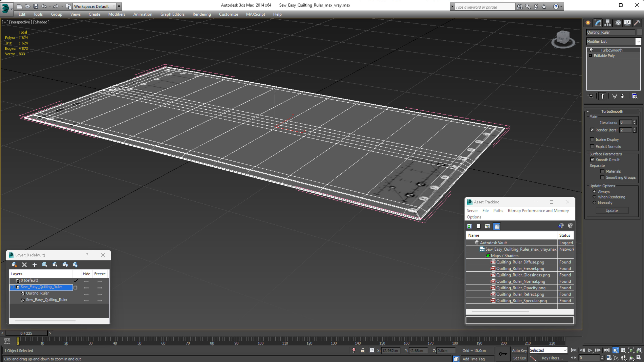The height and width of the screenshot is (362, 644).
Task: Click the Set Key button
Action: 519,358
